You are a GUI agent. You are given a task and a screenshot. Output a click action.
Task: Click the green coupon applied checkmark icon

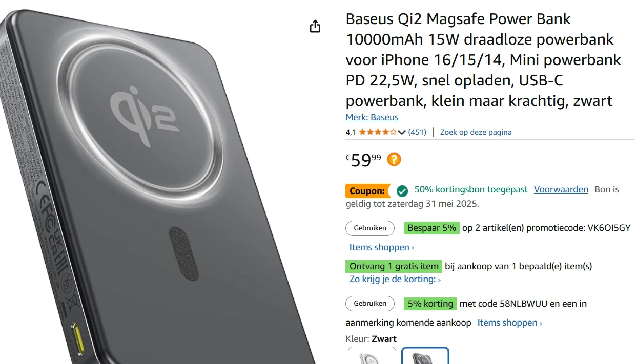point(402,191)
